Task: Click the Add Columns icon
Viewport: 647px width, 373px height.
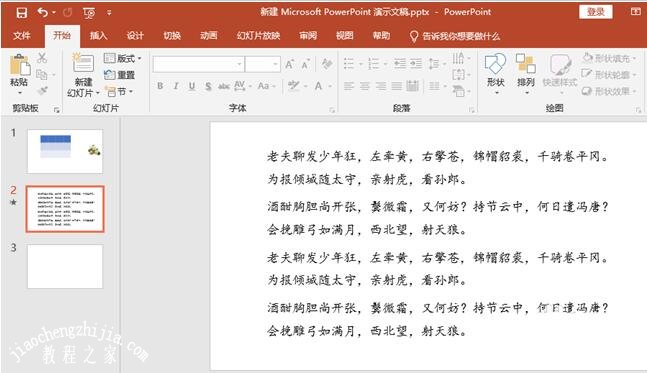Action: (x=434, y=86)
